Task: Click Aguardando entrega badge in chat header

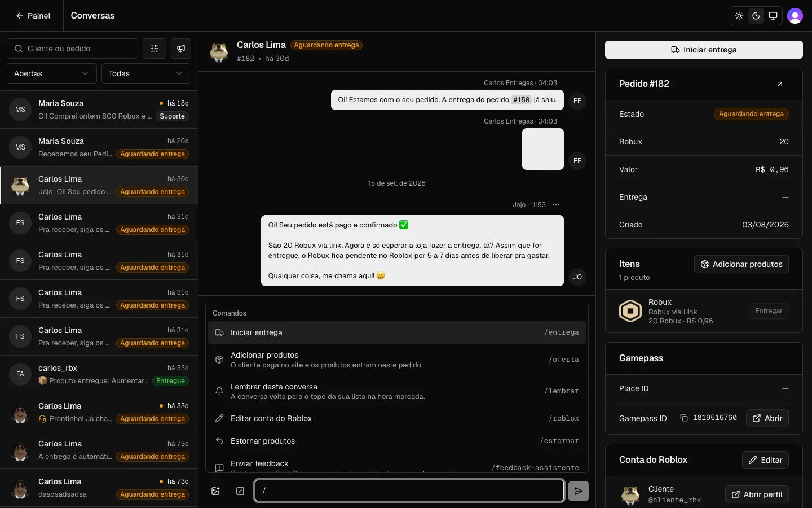Action: click(x=326, y=45)
